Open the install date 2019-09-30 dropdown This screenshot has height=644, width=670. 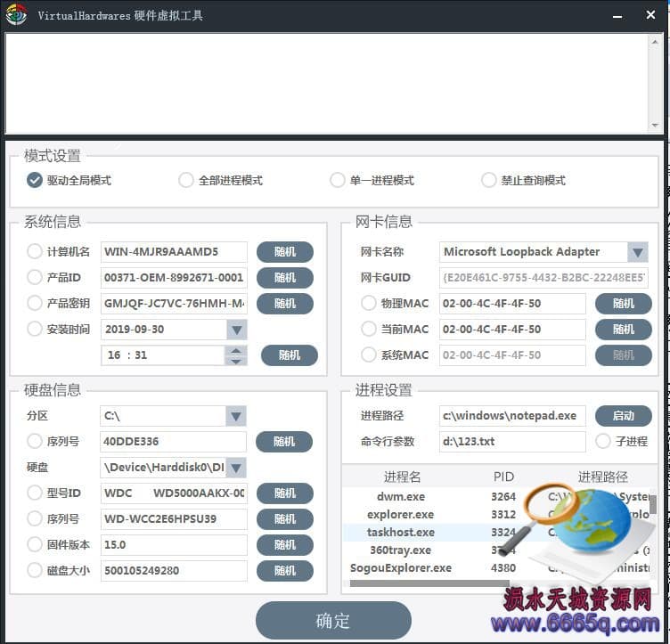[x=237, y=330]
